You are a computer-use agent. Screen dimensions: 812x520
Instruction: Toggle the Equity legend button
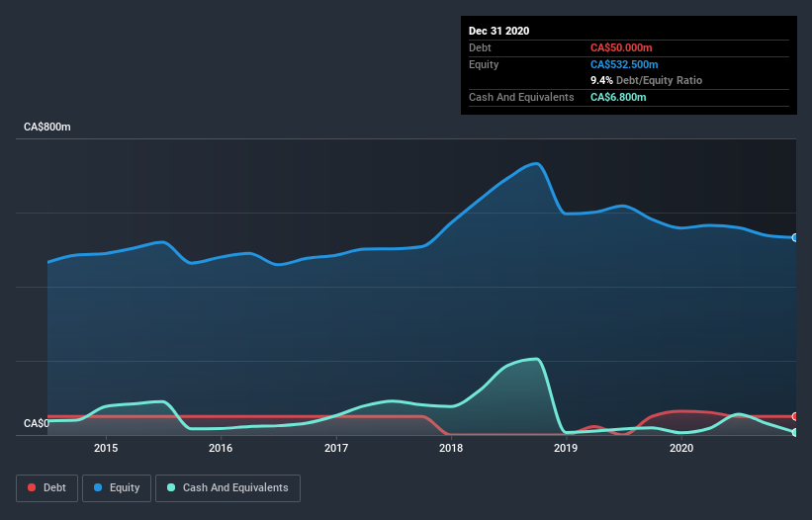coord(117,488)
